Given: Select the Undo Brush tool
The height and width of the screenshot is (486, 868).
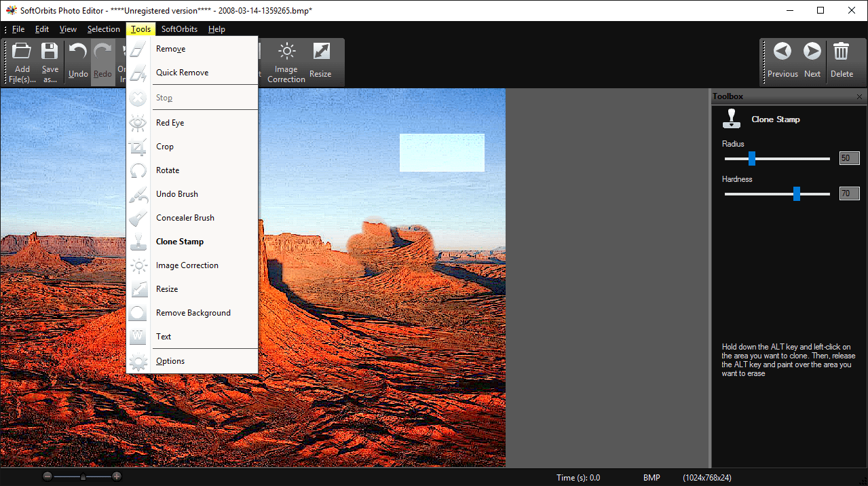Looking at the screenshot, I should (x=176, y=193).
